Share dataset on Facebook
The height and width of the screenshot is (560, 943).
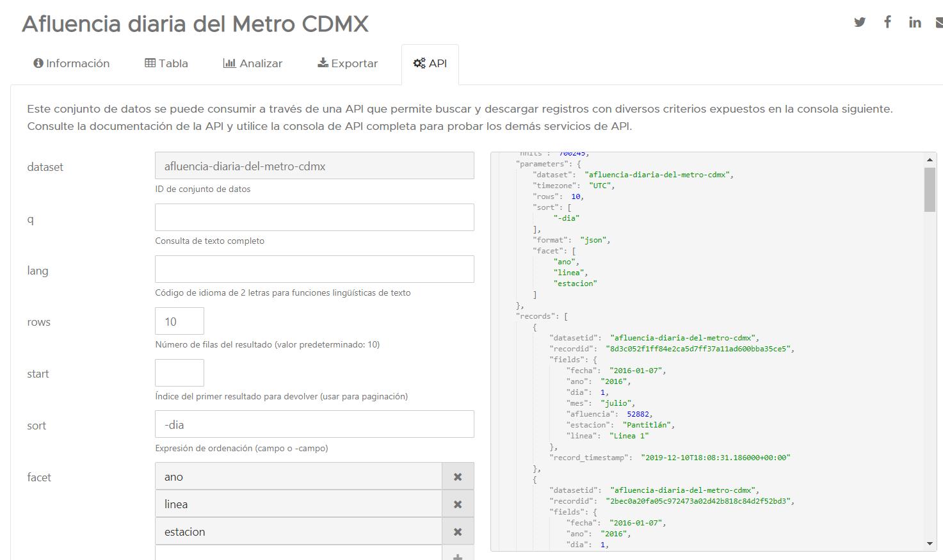point(887,22)
